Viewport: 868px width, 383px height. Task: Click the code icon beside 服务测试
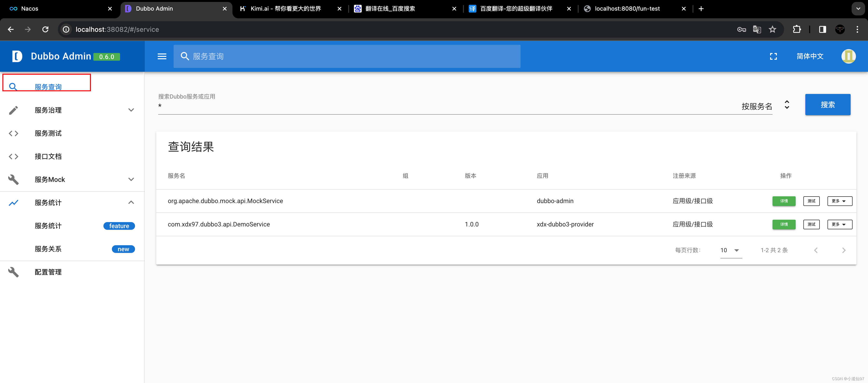13,133
